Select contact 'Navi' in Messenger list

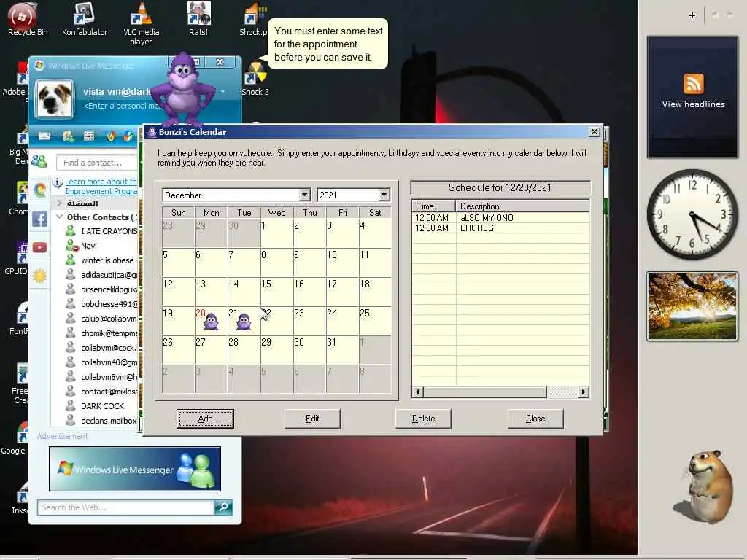tap(88, 246)
